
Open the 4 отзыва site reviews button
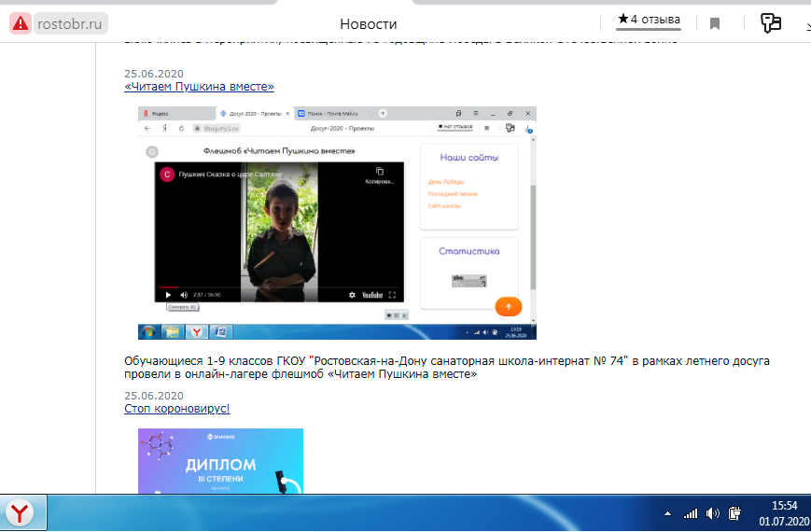[x=649, y=20]
